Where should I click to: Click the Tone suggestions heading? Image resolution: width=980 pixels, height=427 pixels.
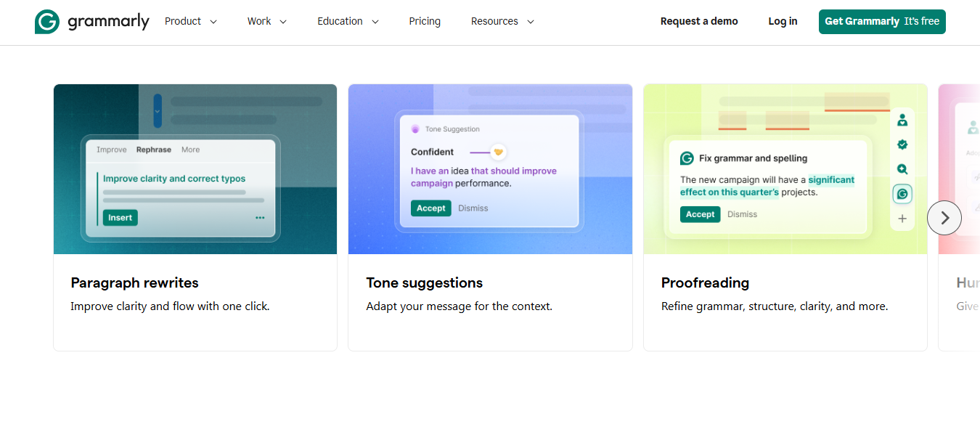click(x=425, y=282)
